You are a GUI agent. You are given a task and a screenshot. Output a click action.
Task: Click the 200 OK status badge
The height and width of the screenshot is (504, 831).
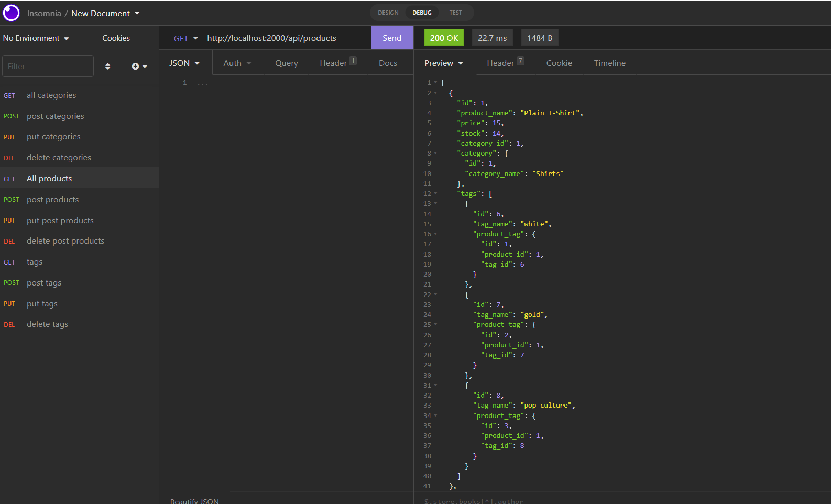pyautogui.click(x=444, y=38)
